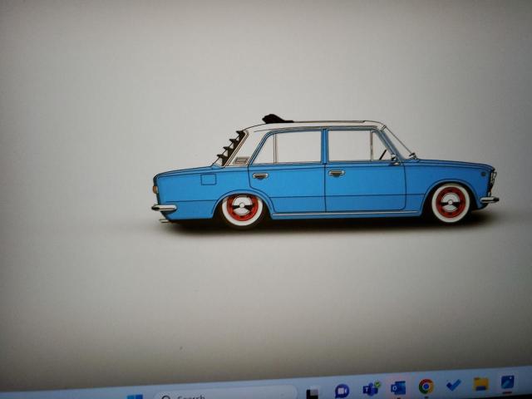Open Microsoft Teams from the taskbar
The width and height of the screenshot is (532, 399).
click(x=372, y=388)
